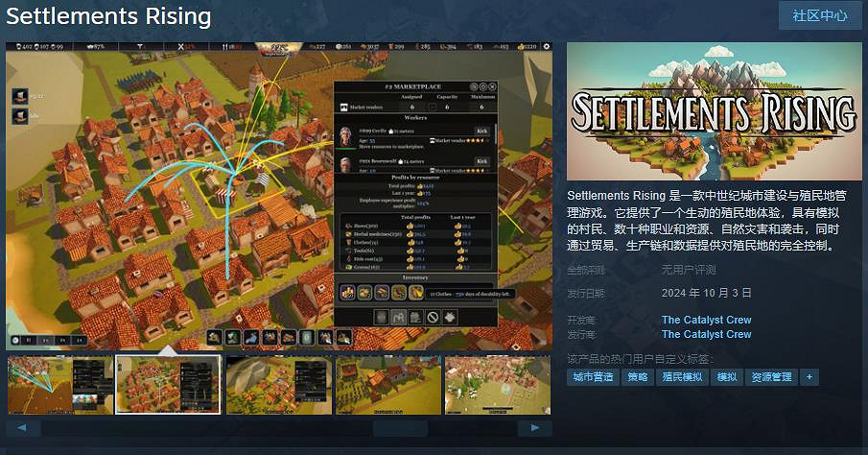Select the 策略 tag

637,377
